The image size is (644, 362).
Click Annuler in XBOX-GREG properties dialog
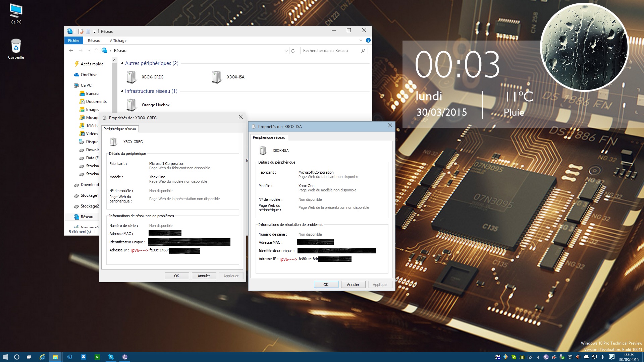coord(204,276)
